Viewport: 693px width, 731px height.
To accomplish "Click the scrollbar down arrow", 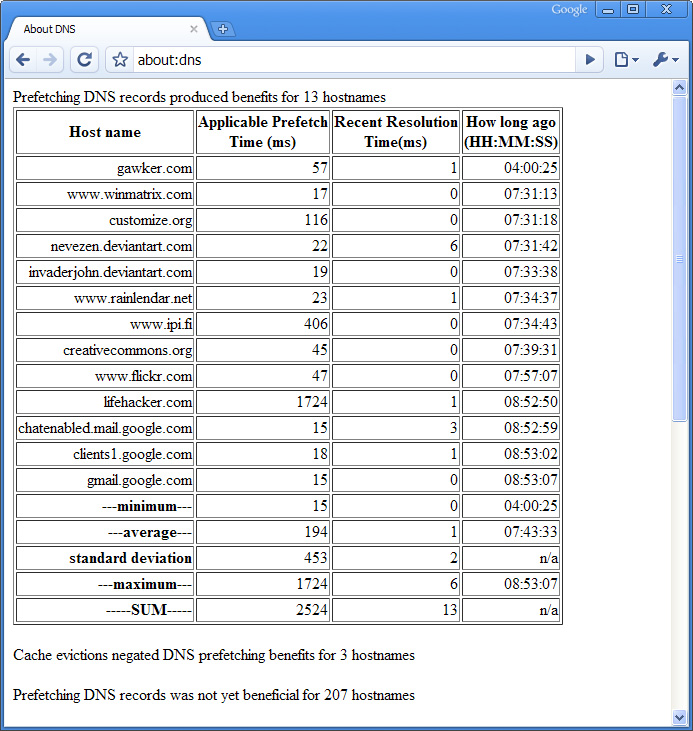I will click(679, 717).
